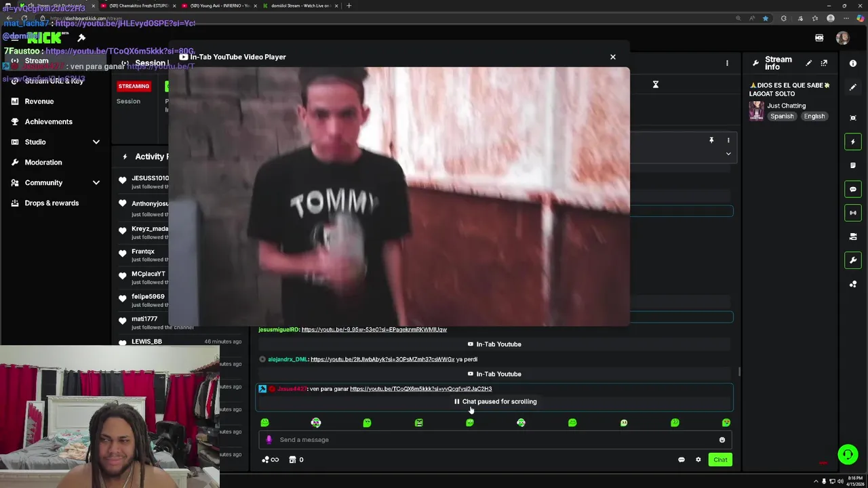Open chat settings gear icon
Viewport: 868px width, 488px height.
(698, 460)
